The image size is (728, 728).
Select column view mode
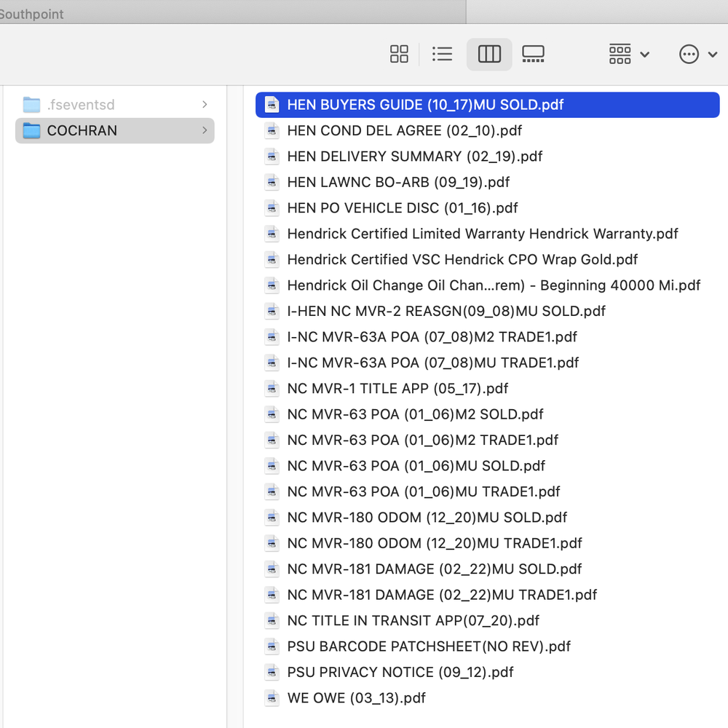489,54
